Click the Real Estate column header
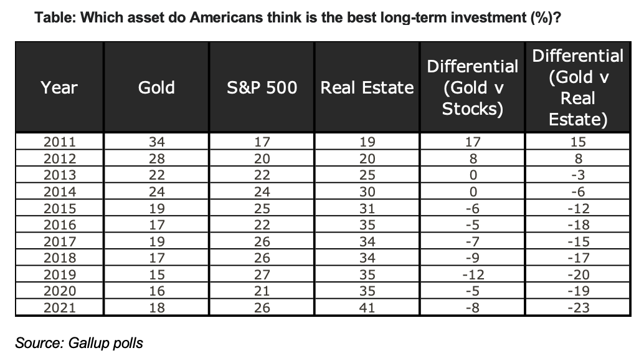 point(367,87)
